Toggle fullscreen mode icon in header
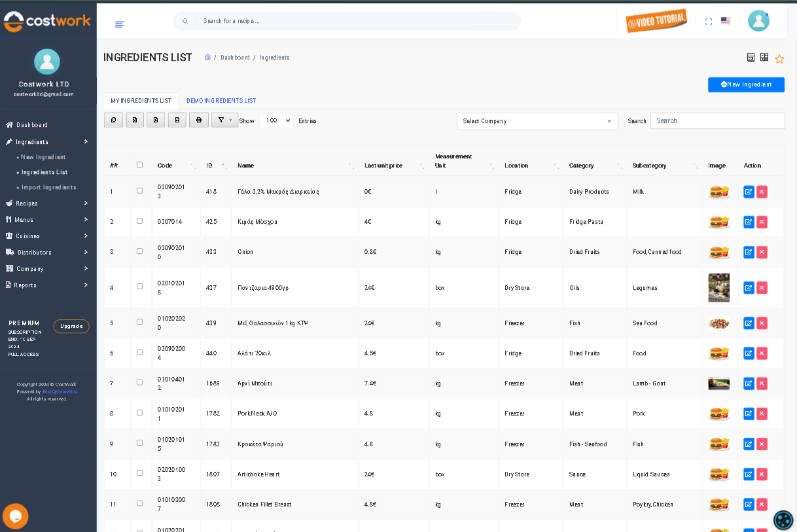Viewport: 797px width, 532px height. click(708, 22)
